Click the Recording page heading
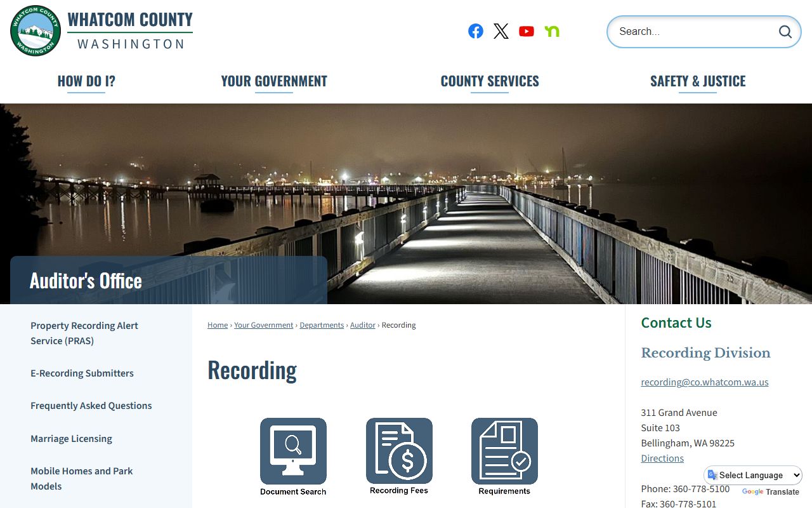Image resolution: width=812 pixels, height=508 pixels. (x=252, y=370)
